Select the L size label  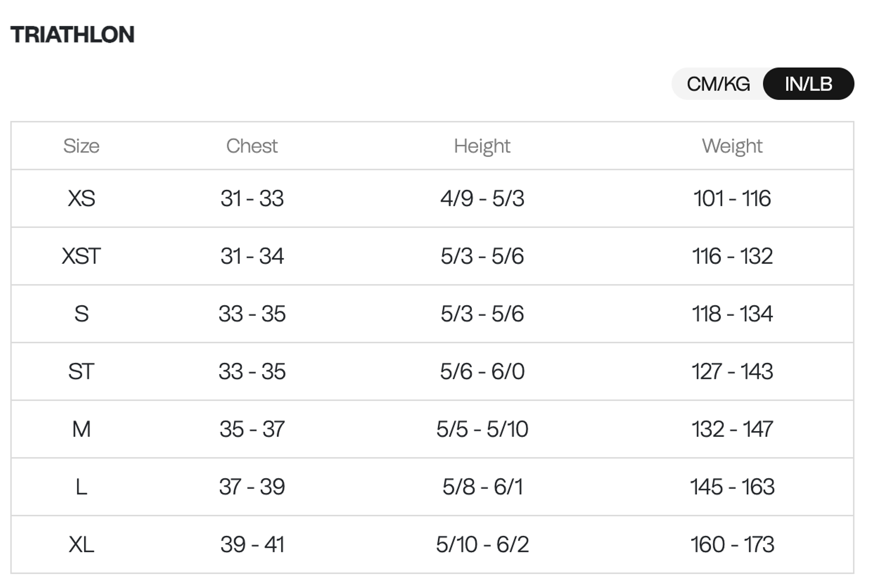coord(81,487)
